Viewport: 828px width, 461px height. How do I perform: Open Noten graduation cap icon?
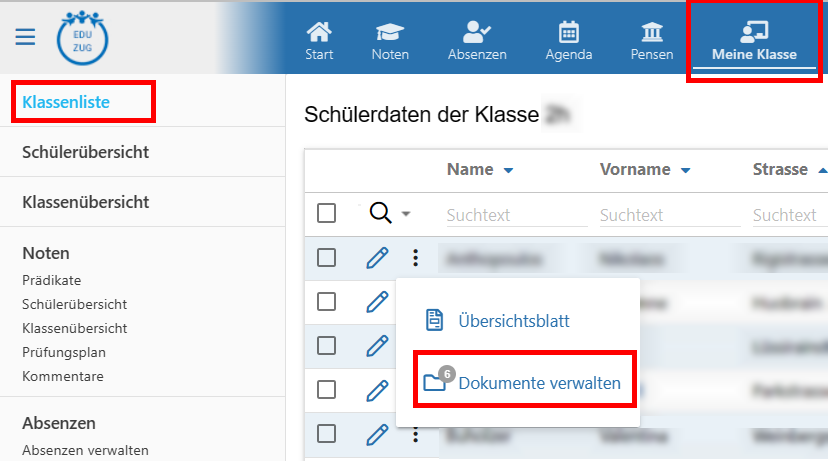pos(390,40)
